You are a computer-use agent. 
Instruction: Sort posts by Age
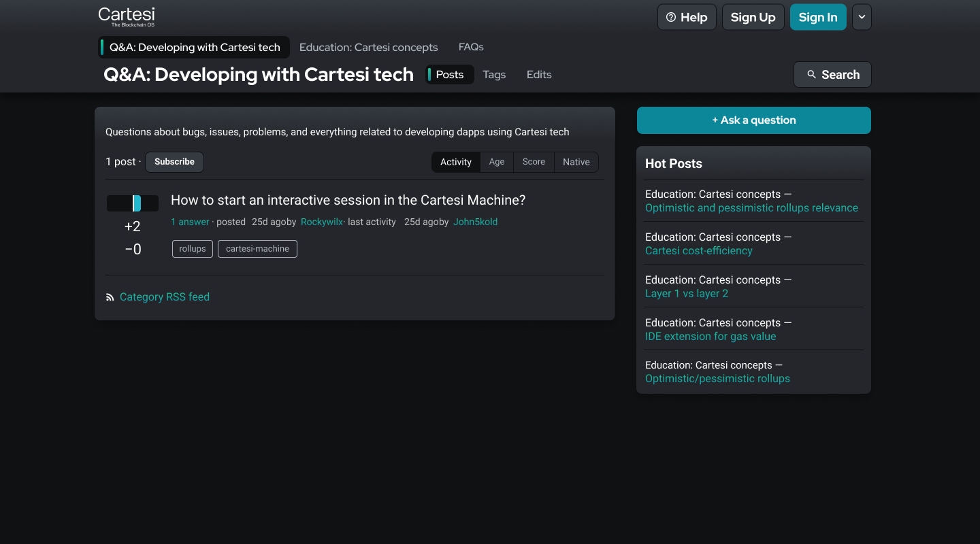coord(497,162)
